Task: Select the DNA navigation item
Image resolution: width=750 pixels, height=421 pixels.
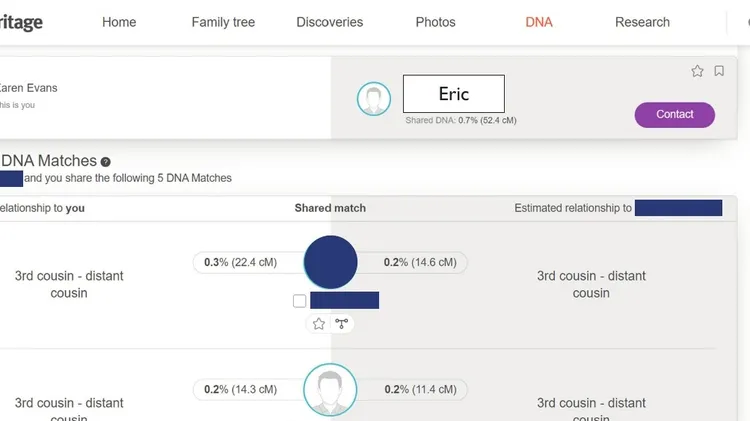Action: 539,22
